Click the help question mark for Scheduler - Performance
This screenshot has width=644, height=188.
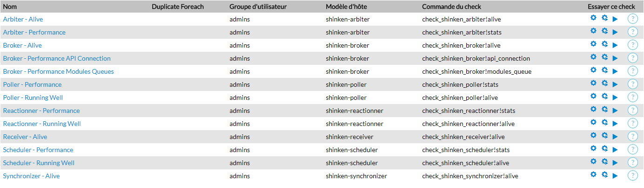[x=632, y=150]
